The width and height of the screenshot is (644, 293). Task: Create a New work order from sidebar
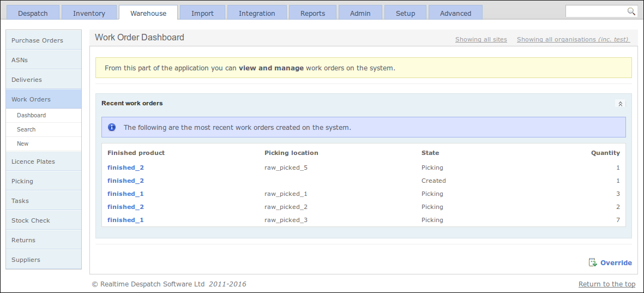coord(44,144)
